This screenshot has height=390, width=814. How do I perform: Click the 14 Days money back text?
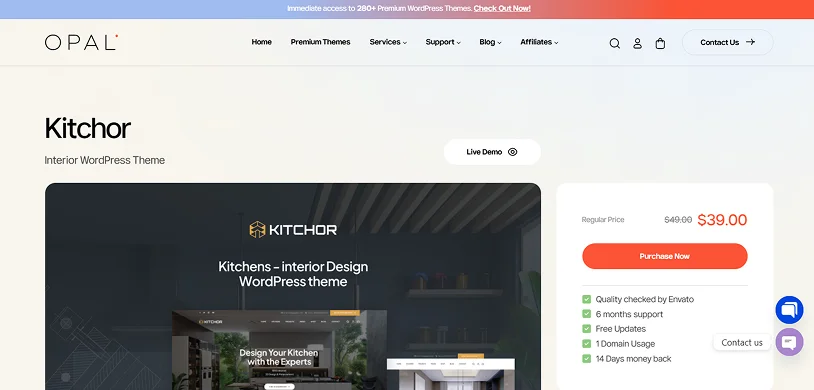[x=633, y=359]
